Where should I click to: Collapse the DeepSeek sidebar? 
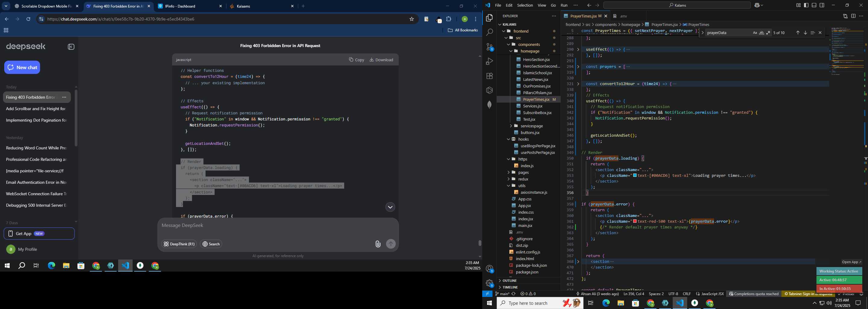[x=71, y=47]
